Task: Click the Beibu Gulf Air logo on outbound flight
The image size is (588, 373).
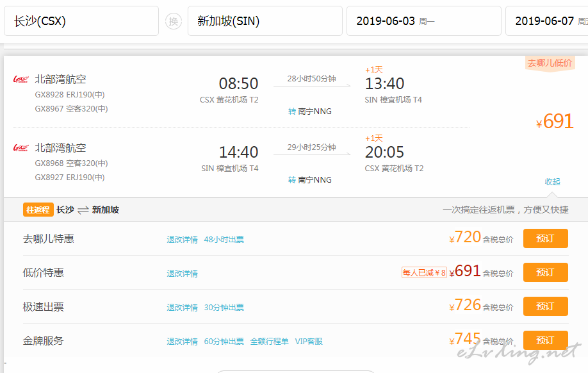Action: pos(21,79)
